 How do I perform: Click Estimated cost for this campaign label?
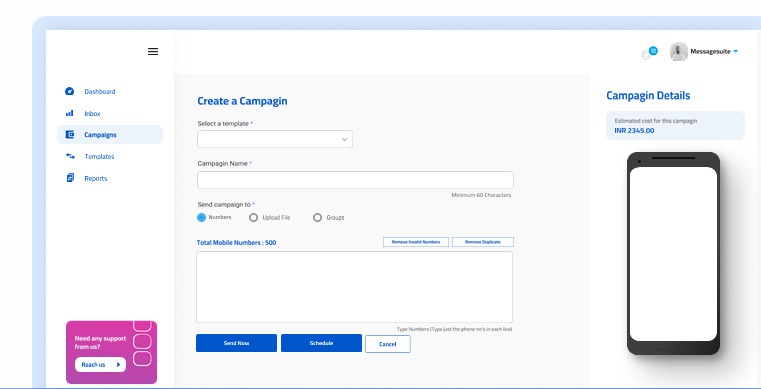coord(656,121)
